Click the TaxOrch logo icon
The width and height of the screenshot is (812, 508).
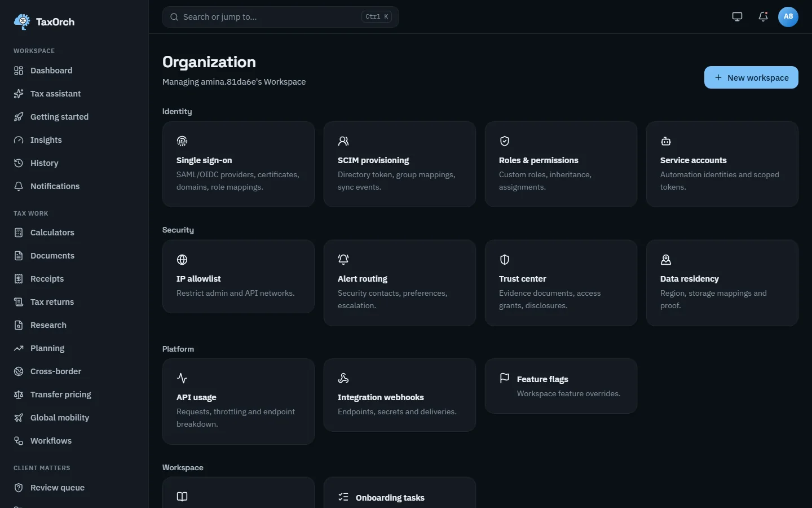(22, 22)
